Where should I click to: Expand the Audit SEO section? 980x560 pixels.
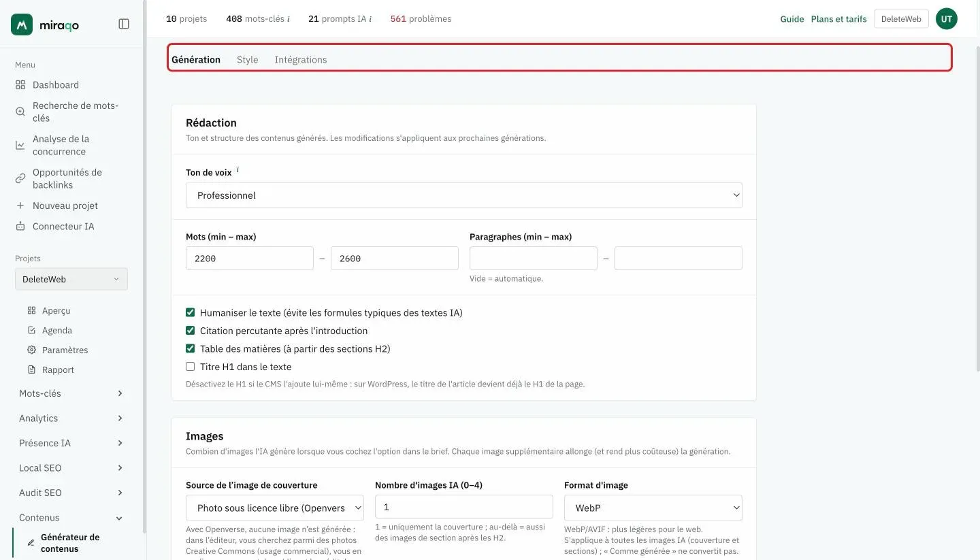(x=71, y=493)
